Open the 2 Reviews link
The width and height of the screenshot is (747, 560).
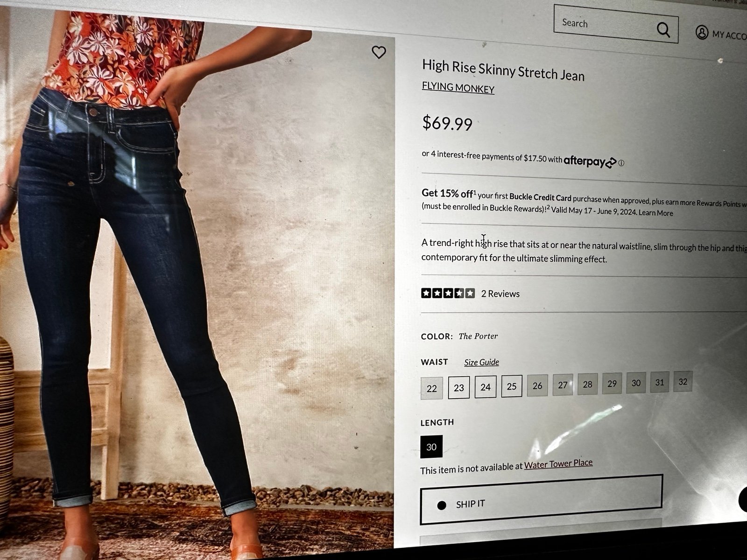point(500,294)
